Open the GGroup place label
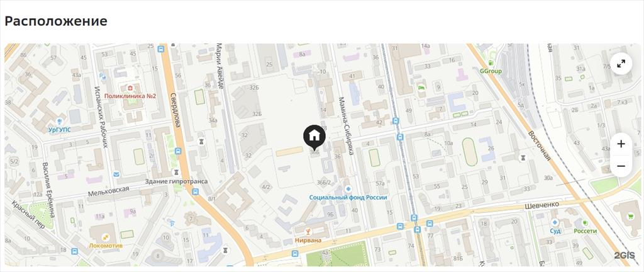The width and height of the screenshot is (644, 272). click(x=491, y=71)
